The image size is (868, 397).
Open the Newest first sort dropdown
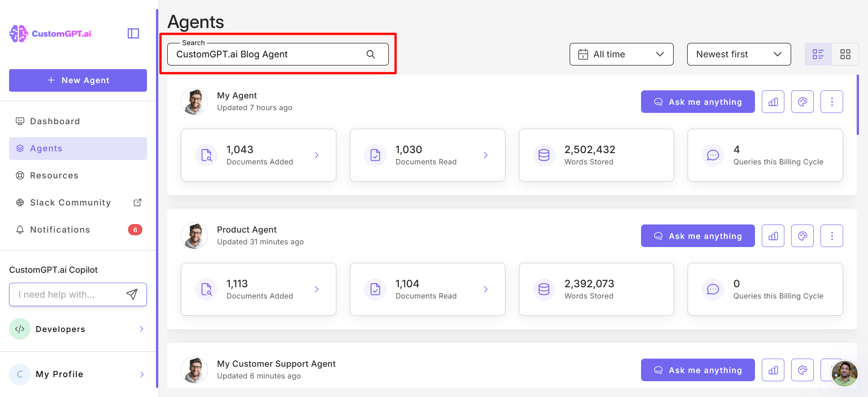coord(739,54)
